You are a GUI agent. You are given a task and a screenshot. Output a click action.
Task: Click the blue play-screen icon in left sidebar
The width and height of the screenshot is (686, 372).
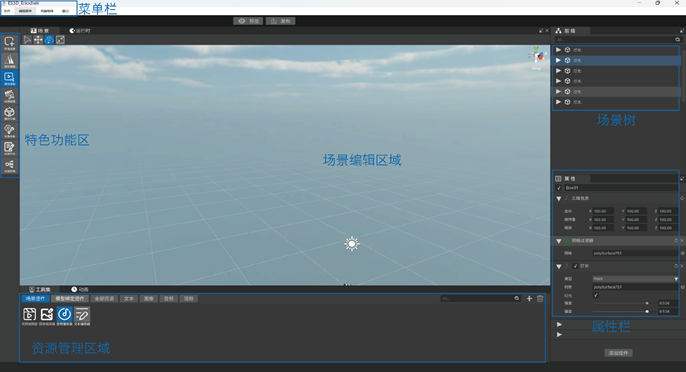pyautogui.click(x=9, y=78)
